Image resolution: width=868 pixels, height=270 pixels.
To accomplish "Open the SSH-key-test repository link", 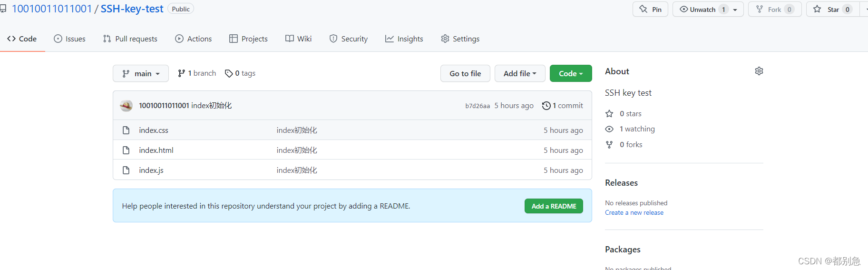I will tap(132, 9).
